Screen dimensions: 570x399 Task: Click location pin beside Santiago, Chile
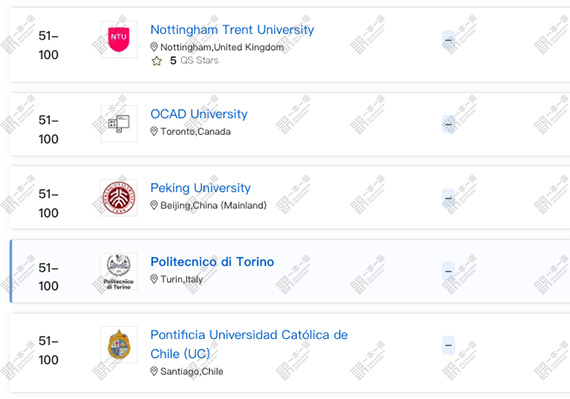point(154,371)
